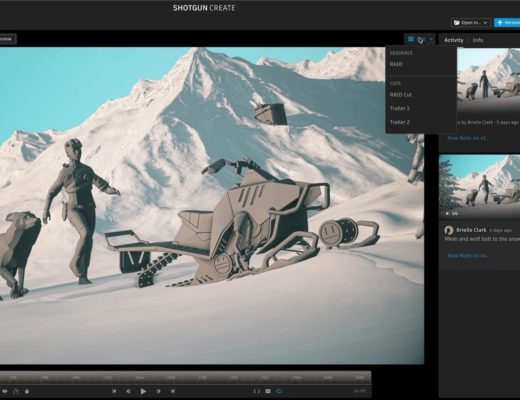Open the second version thumbnail with play icon
Viewport: 520px width, 400px height.
point(480,186)
